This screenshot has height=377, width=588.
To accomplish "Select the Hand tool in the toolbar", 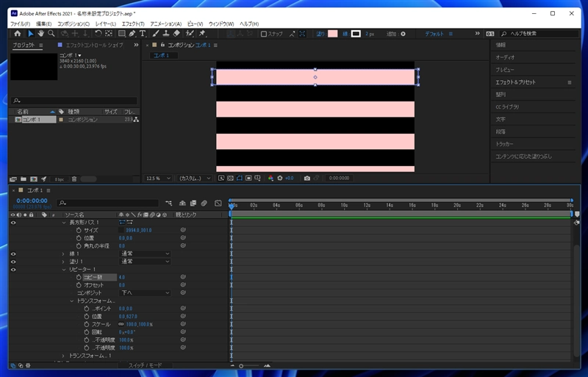I will pyautogui.click(x=40, y=34).
